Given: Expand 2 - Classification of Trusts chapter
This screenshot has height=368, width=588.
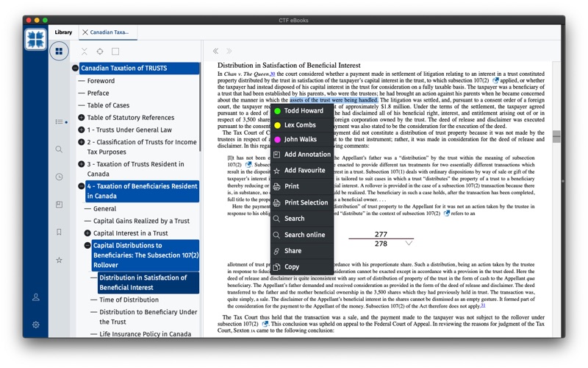Looking at the screenshot, I should pyautogui.click(x=81, y=142).
